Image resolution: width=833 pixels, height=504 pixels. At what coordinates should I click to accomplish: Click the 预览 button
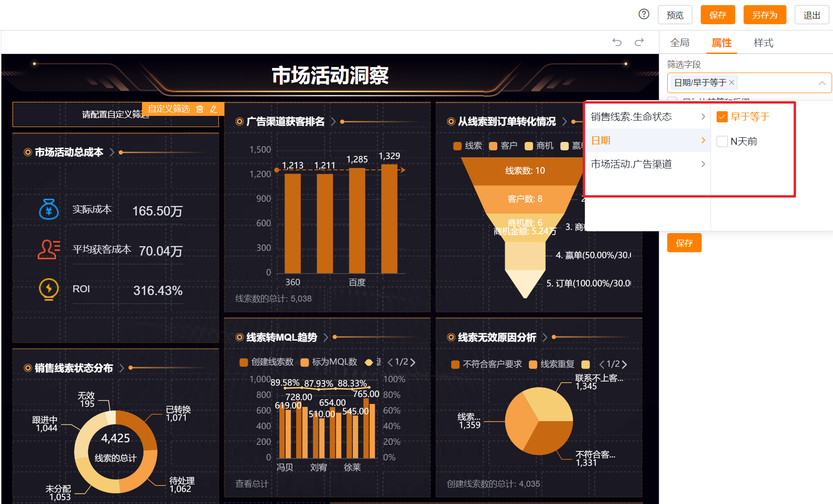[675, 15]
